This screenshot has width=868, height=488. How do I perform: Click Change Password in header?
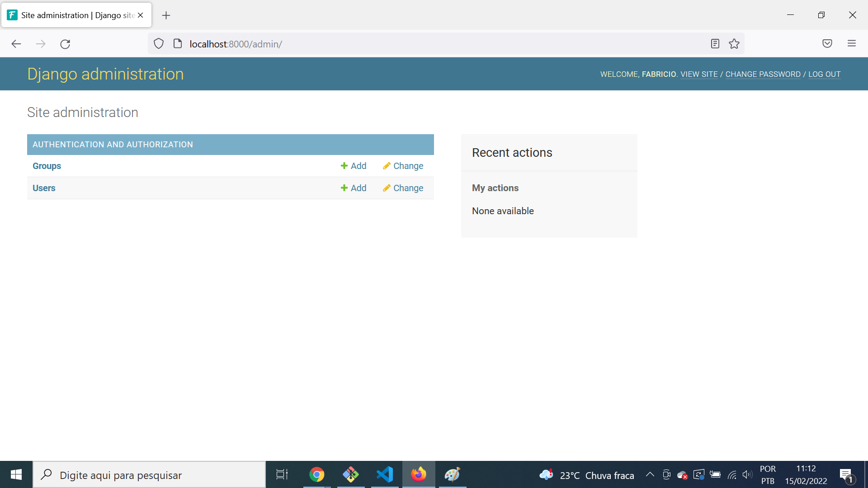pos(763,74)
